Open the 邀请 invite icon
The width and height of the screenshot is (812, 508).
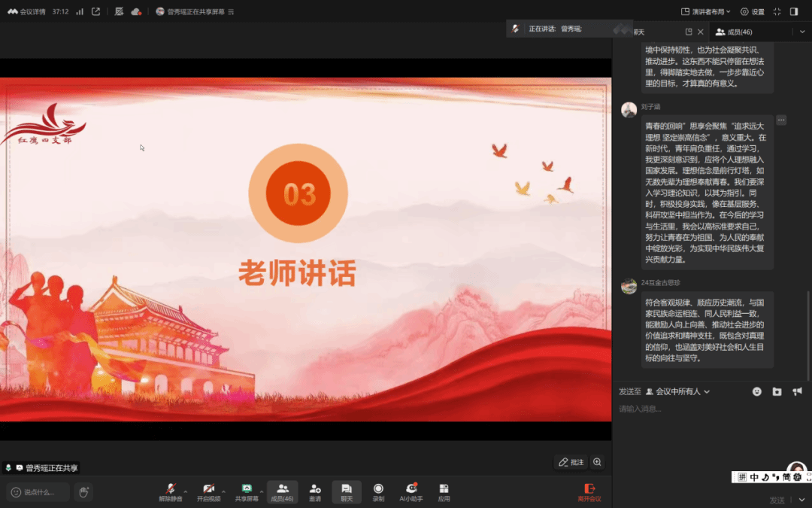315,491
